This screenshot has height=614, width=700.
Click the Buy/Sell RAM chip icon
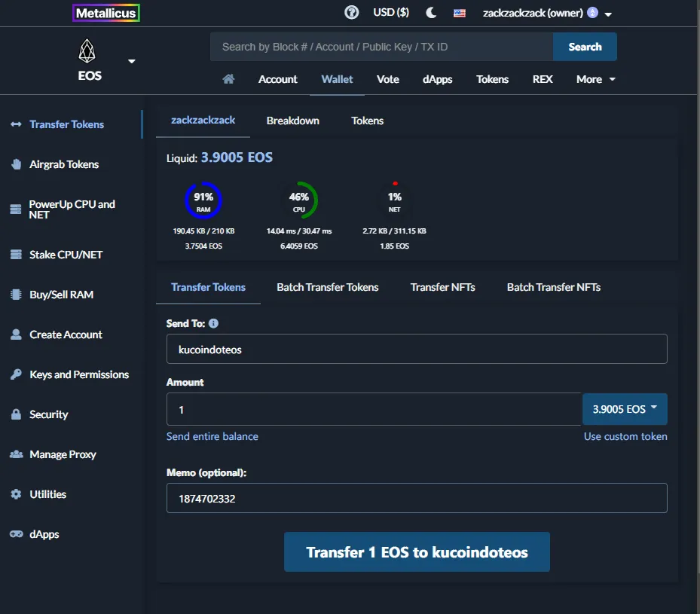pos(16,295)
